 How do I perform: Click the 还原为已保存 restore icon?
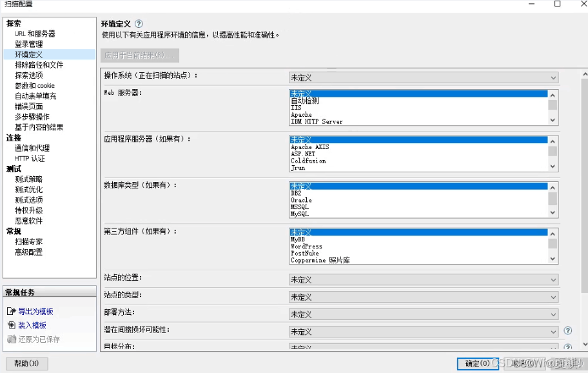11,339
